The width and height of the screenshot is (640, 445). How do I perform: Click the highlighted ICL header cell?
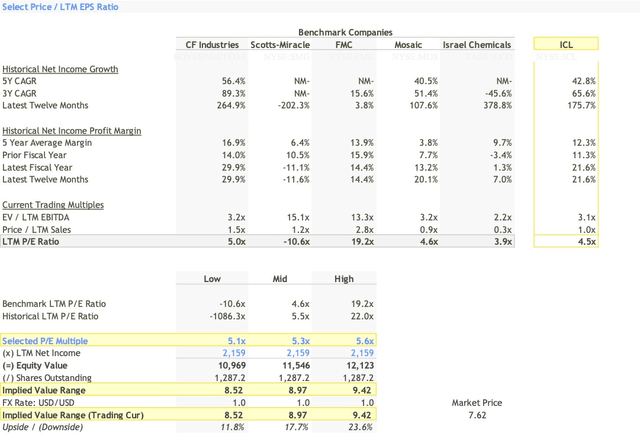click(566, 44)
